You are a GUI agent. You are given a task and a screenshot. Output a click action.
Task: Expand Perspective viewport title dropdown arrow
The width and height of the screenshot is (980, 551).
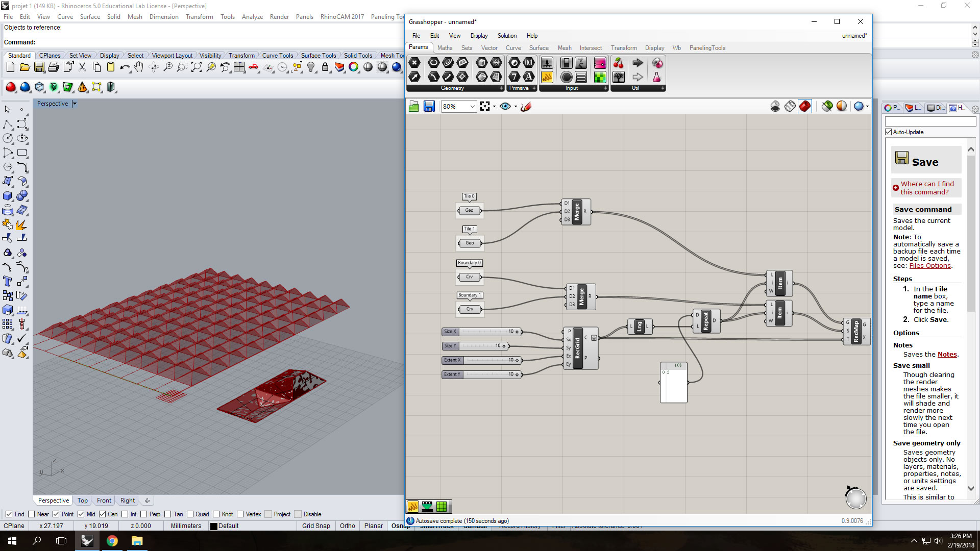(x=75, y=104)
